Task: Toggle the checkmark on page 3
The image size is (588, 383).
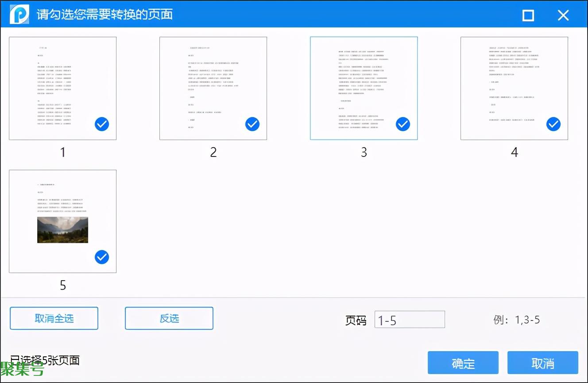Action: coord(403,125)
